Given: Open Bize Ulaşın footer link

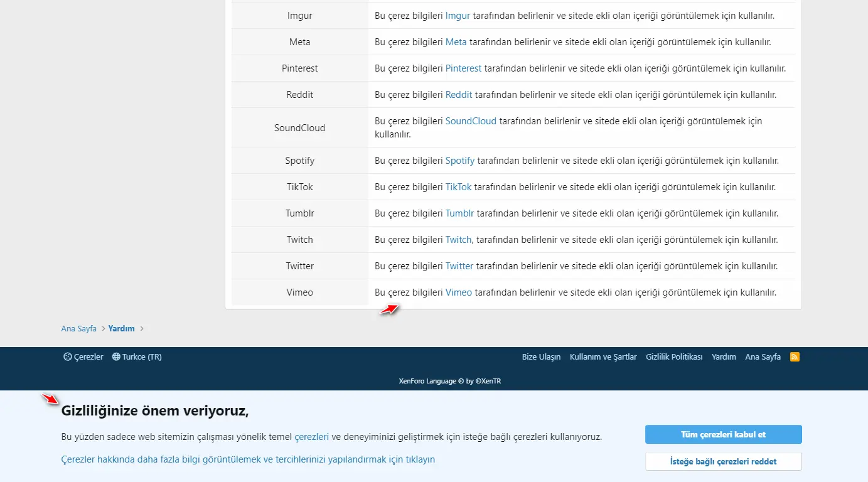Looking at the screenshot, I should click(542, 356).
